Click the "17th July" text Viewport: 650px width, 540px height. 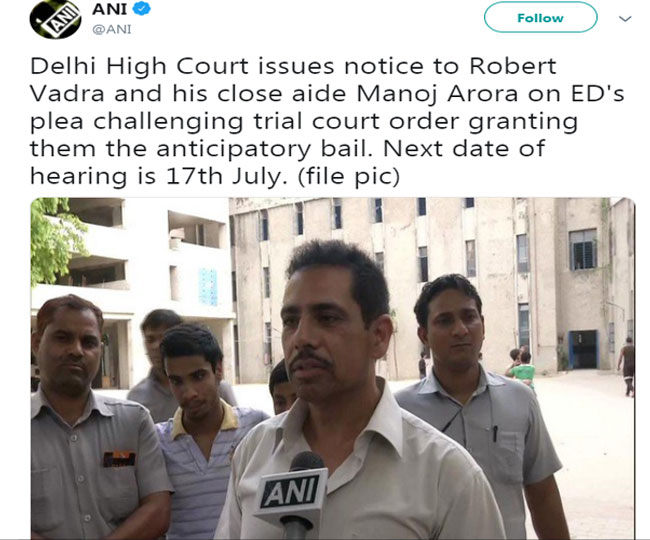(226, 177)
